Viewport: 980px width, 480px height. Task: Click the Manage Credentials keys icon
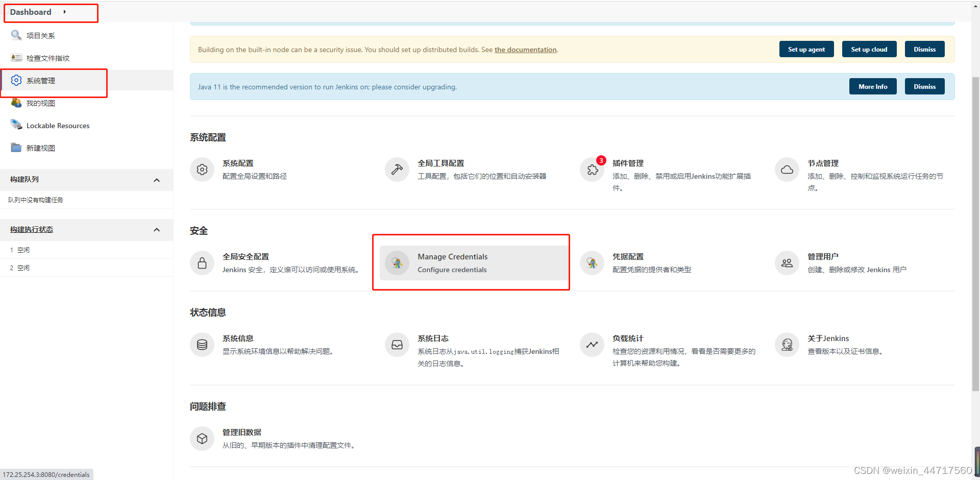(x=397, y=263)
